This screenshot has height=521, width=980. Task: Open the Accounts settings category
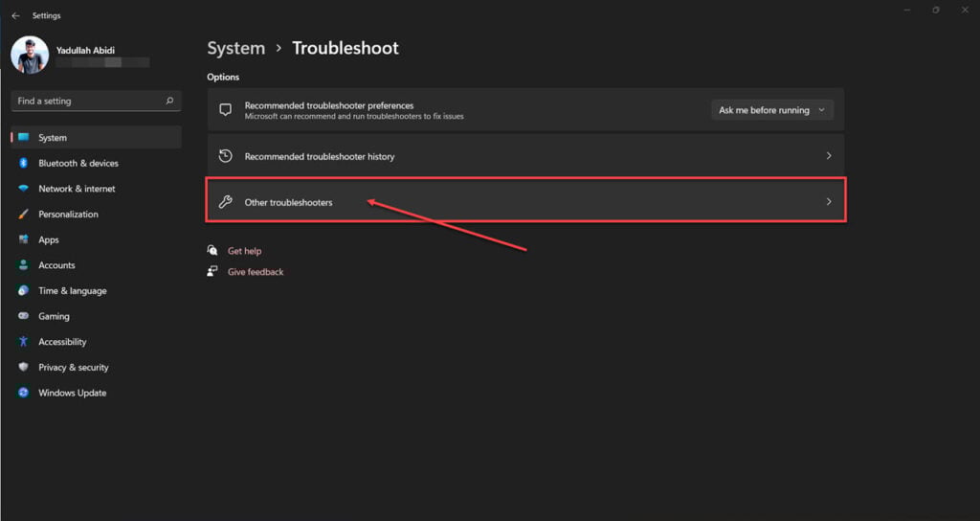pyautogui.click(x=56, y=265)
